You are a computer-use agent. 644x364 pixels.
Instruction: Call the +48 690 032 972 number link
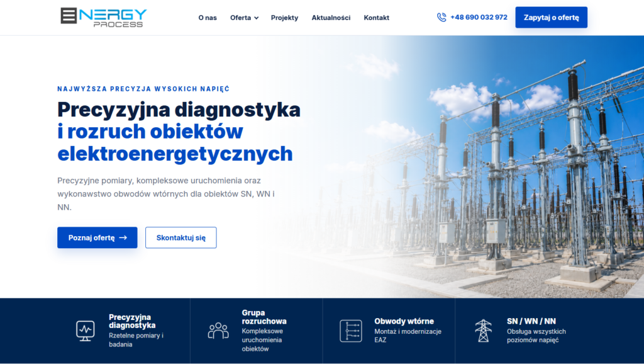coord(479,17)
